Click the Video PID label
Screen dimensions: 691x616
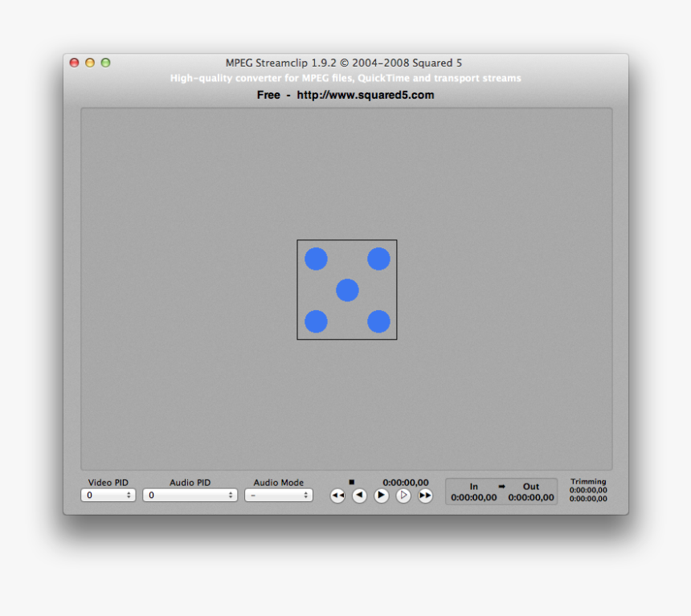pyautogui.click(x=108, y=483)
